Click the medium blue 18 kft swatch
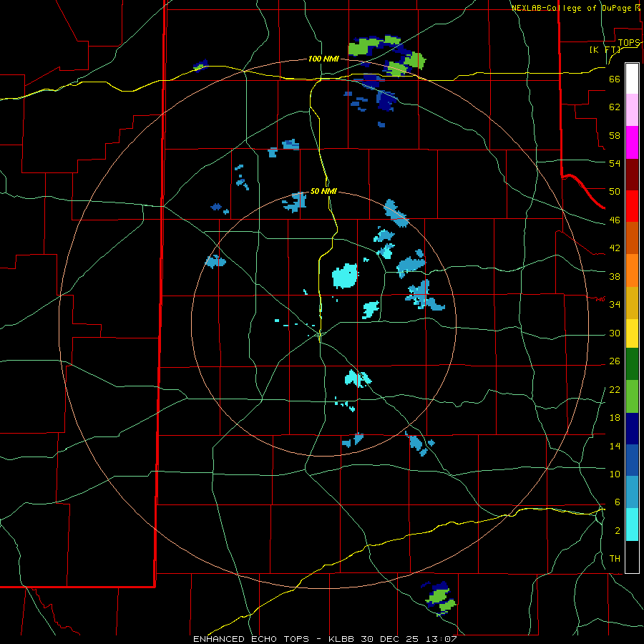 point(632,460)
